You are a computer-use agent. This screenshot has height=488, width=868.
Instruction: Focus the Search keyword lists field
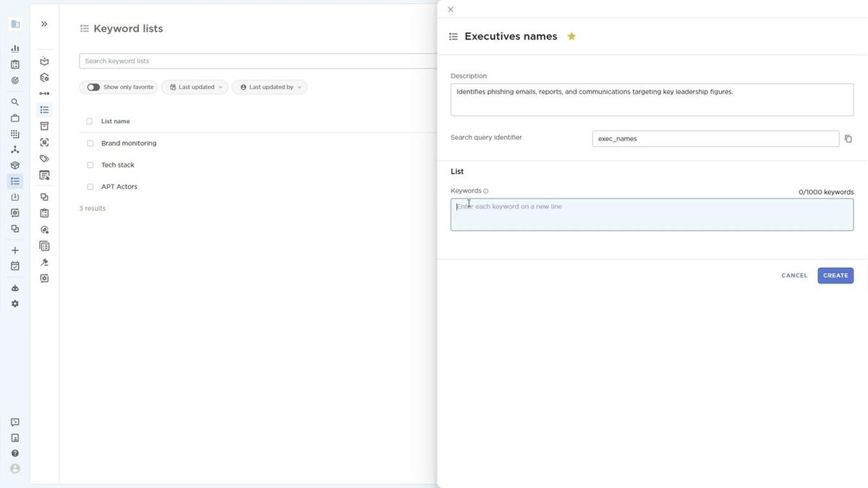click(258, 61)
